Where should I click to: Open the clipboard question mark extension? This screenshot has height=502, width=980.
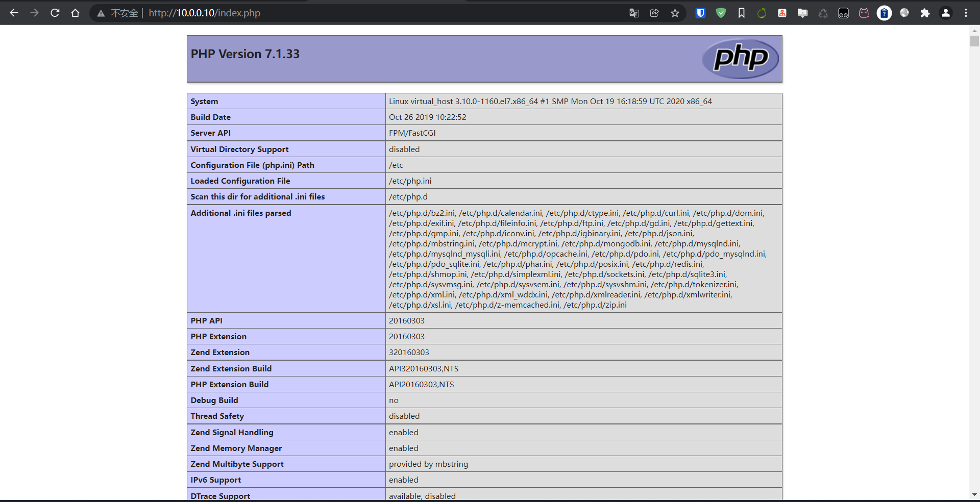click(x=884, y=13)
